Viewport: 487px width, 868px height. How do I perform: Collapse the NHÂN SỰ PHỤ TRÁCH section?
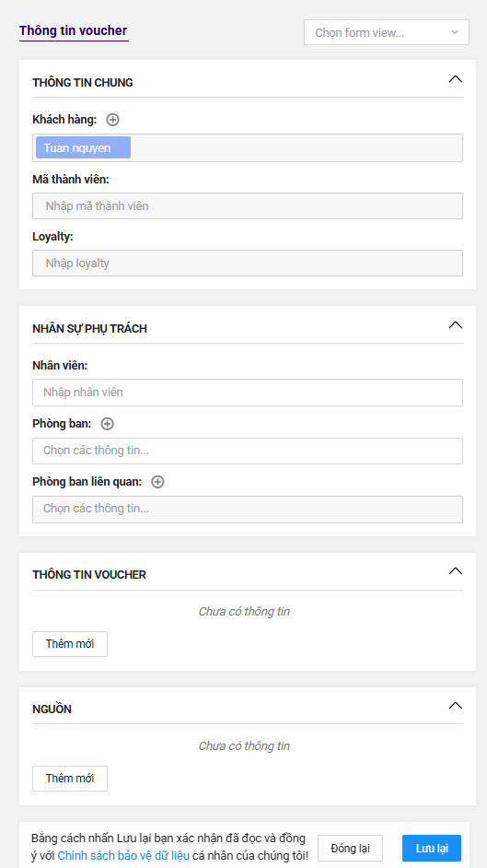coord(455,325)
